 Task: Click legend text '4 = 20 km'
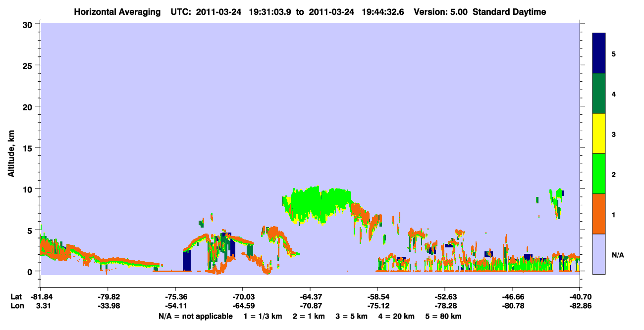[x=396, y=316]
